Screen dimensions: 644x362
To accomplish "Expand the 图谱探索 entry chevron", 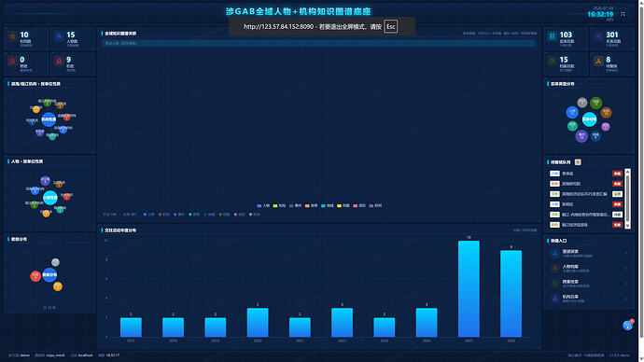I will click(x=626, y=253).
